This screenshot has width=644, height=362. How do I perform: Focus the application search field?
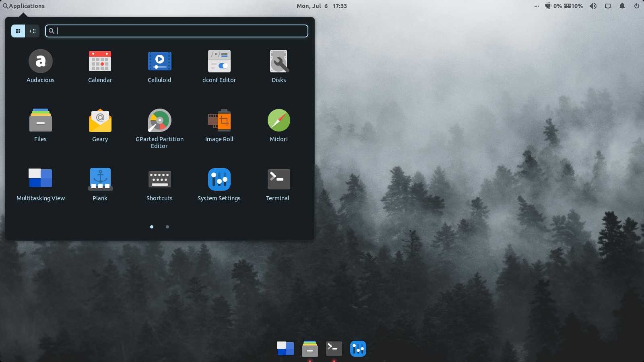click(177, 31)
